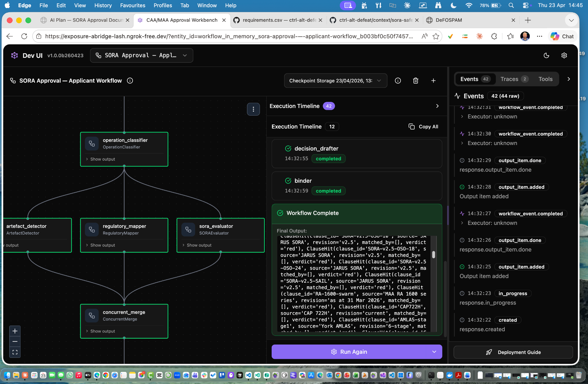
Task: Go back in Edge browser
Action: 10,36
